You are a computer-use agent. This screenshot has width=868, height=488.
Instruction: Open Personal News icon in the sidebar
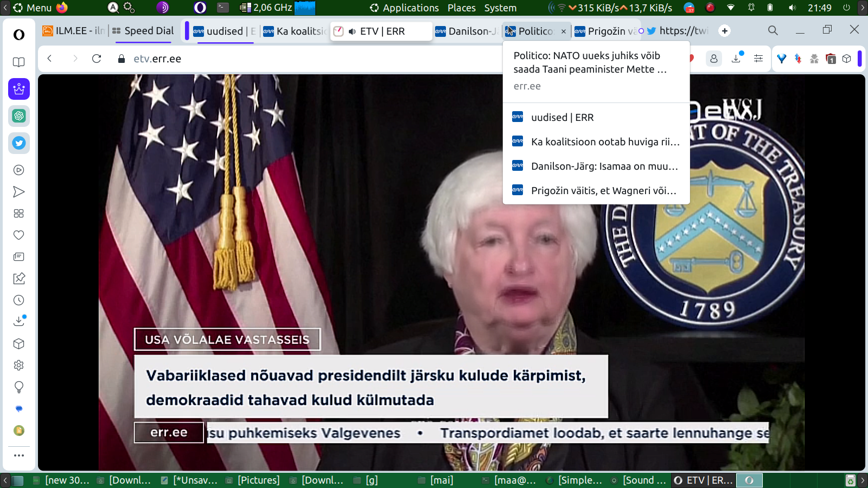(19, 257)
